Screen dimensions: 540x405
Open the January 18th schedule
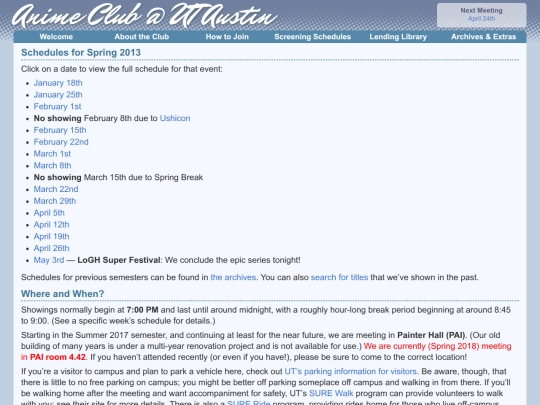click(58, 83)
